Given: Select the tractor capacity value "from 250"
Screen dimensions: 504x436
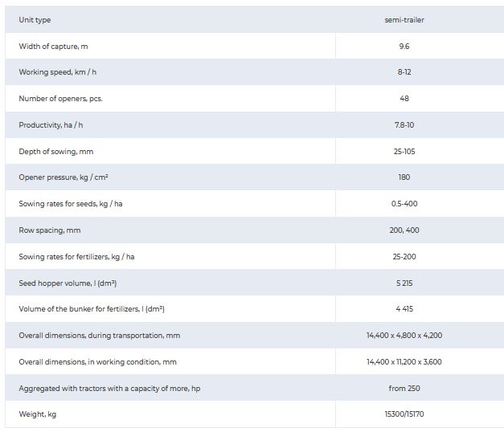Looking at the screenshot, I should point(404,389).
